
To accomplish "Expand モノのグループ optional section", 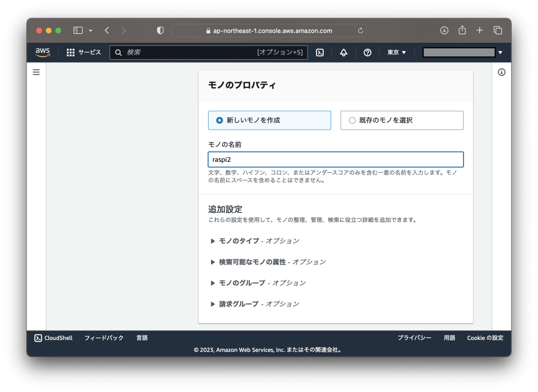I will pos(258,283).
